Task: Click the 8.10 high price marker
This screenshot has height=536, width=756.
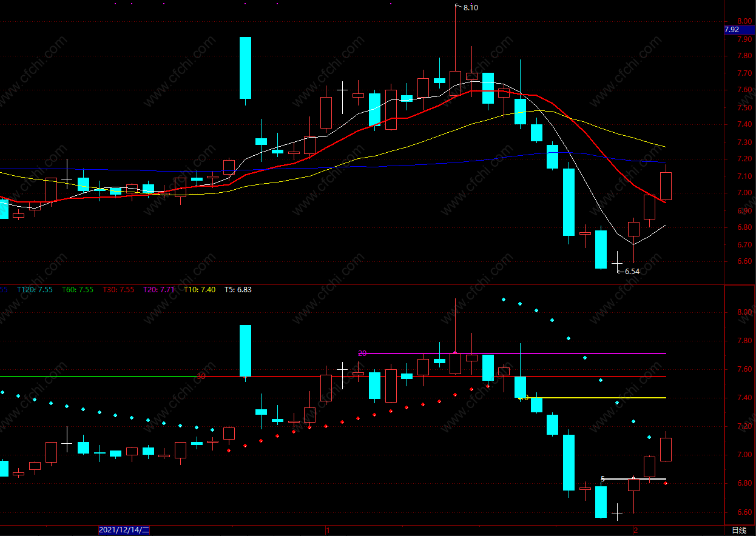Action: coord(471,8)
